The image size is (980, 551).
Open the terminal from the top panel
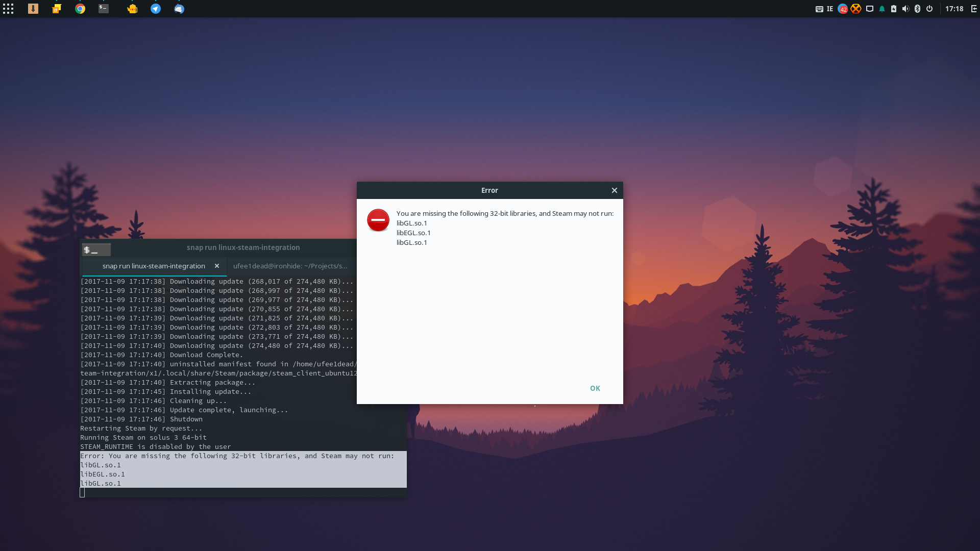(104, 9)
